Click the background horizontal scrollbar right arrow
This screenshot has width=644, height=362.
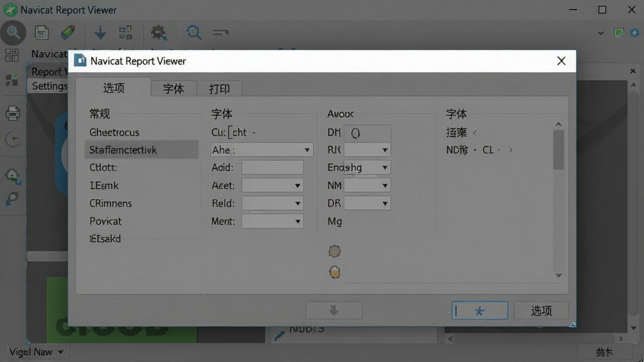tap(621, 339)
